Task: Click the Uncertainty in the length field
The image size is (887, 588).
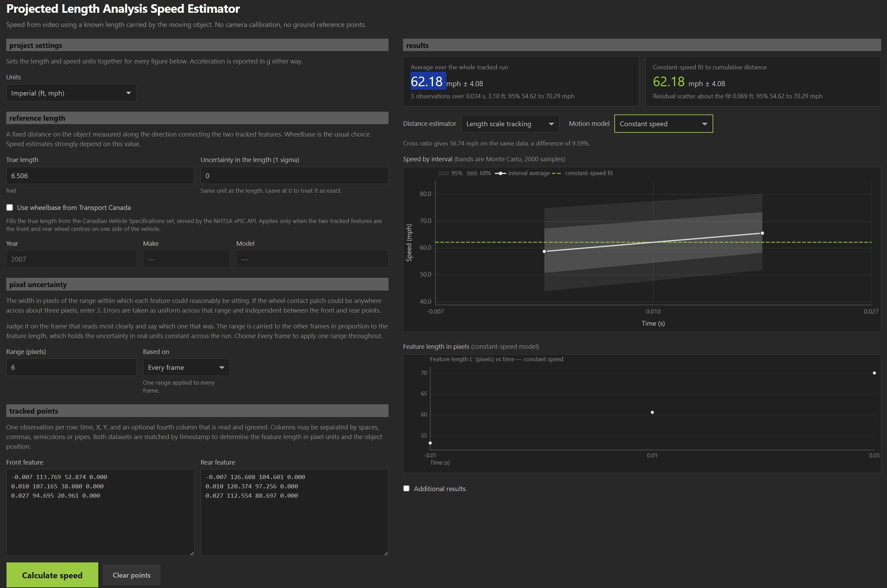Action: click(294, 176)
